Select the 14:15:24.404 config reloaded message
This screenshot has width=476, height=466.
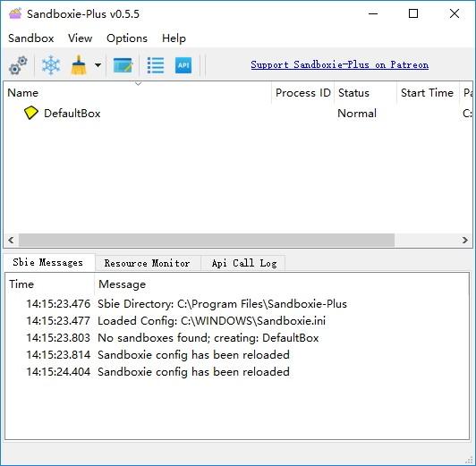(x=193, y=372)
